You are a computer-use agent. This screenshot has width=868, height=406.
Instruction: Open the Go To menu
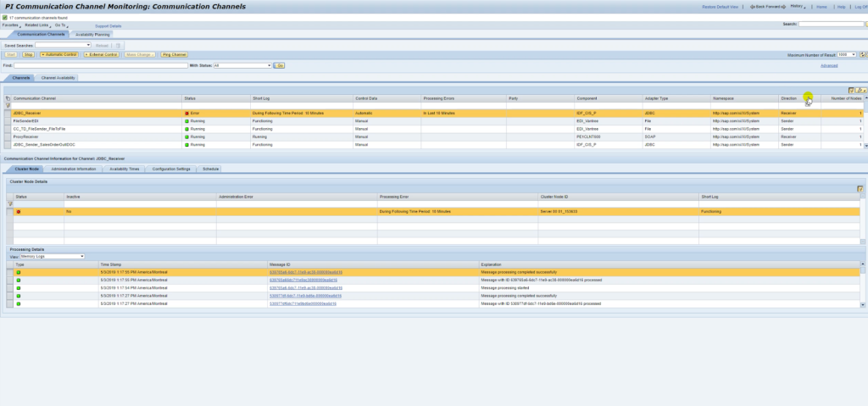point(60,25)
